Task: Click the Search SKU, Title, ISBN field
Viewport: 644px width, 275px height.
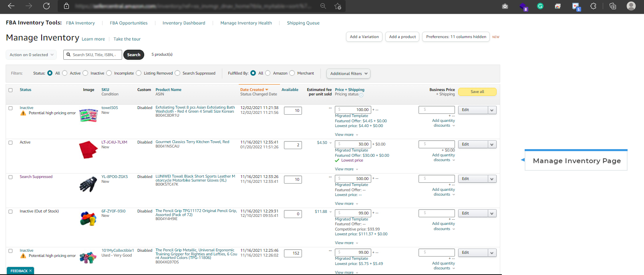Action: point(95,55)
